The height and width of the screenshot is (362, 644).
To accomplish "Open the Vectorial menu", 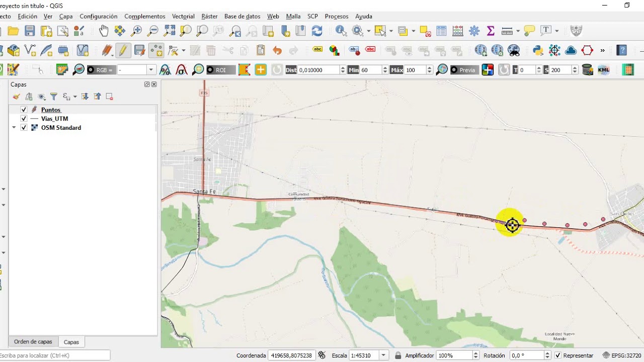I will point(183,16).
